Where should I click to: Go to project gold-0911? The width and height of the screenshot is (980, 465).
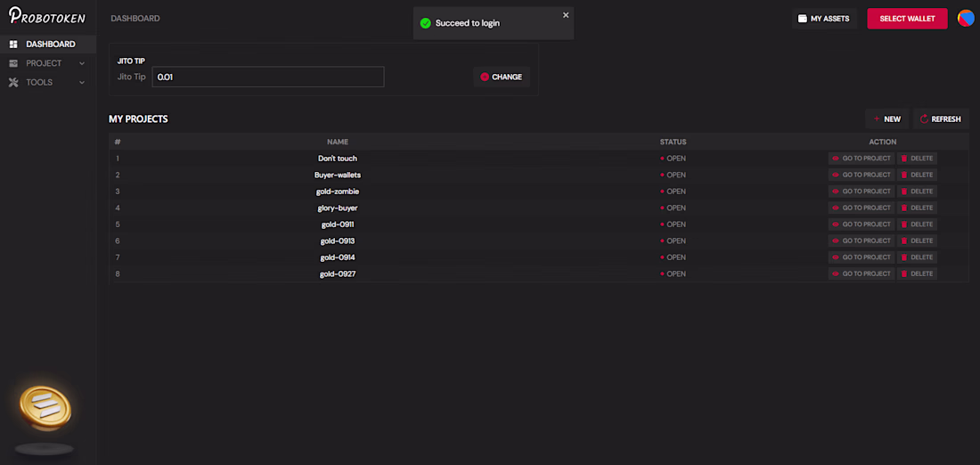pos(862,224)
